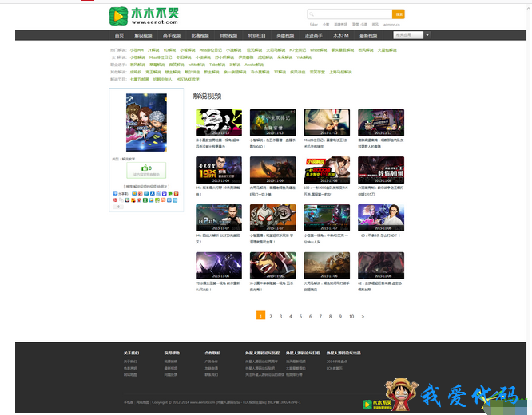The height and width of the screenshot is (415, 532).
Task: Open the Awoke解说 tag link
Action: (254, 65)
